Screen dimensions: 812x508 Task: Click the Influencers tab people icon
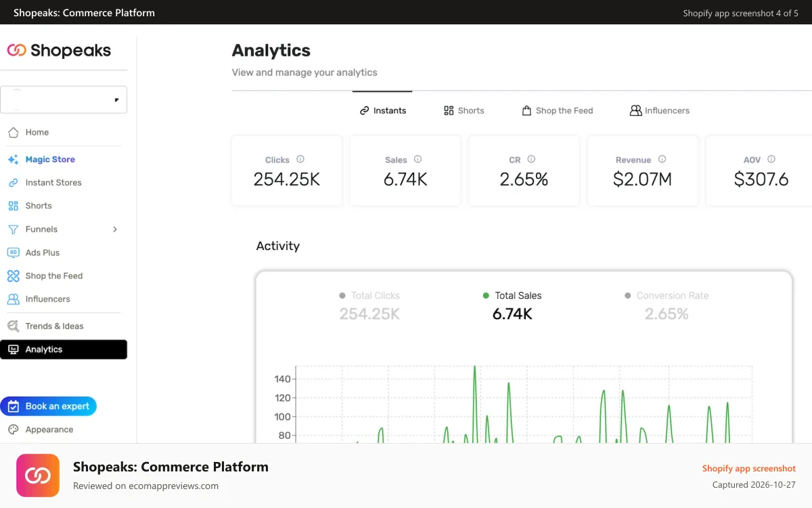635,110
